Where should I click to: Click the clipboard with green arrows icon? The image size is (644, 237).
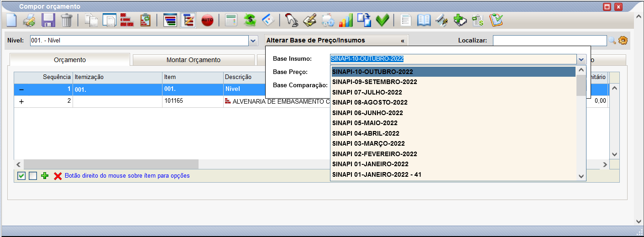tap(145, 20)
